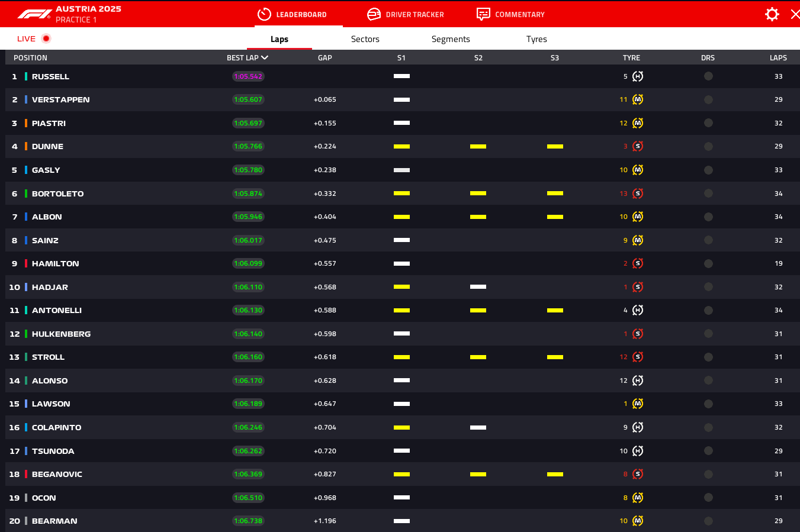
Task: Click Dunne's yellow S2 sector bar
Action: [478, 146]
